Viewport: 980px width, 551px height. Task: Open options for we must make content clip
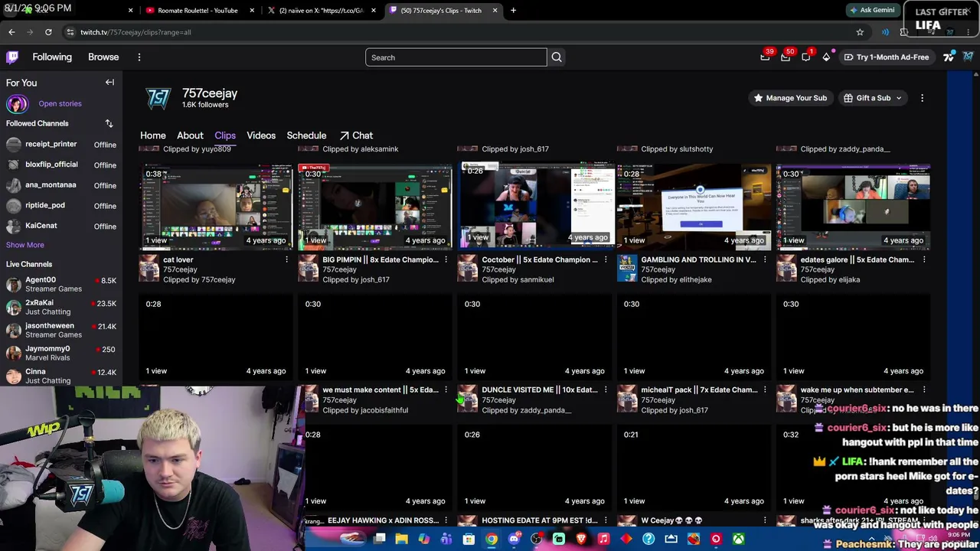(x=446, y=390)
